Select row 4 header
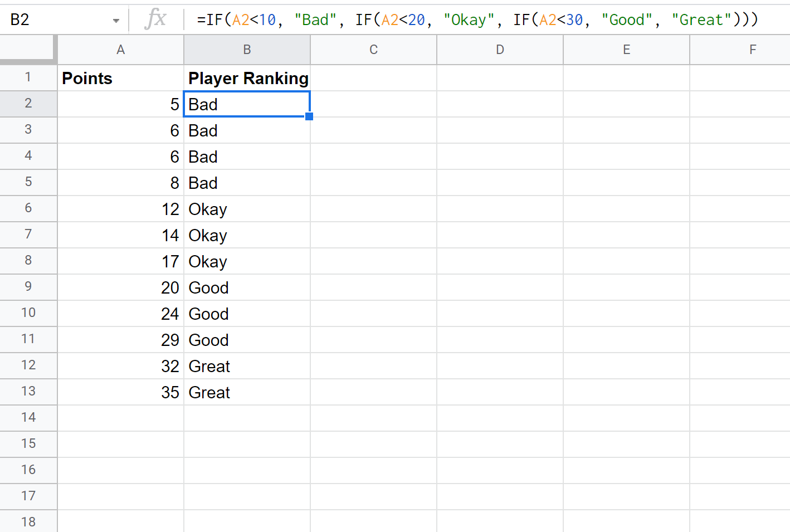This screenshot has width=790, height=532. [28, 156]
